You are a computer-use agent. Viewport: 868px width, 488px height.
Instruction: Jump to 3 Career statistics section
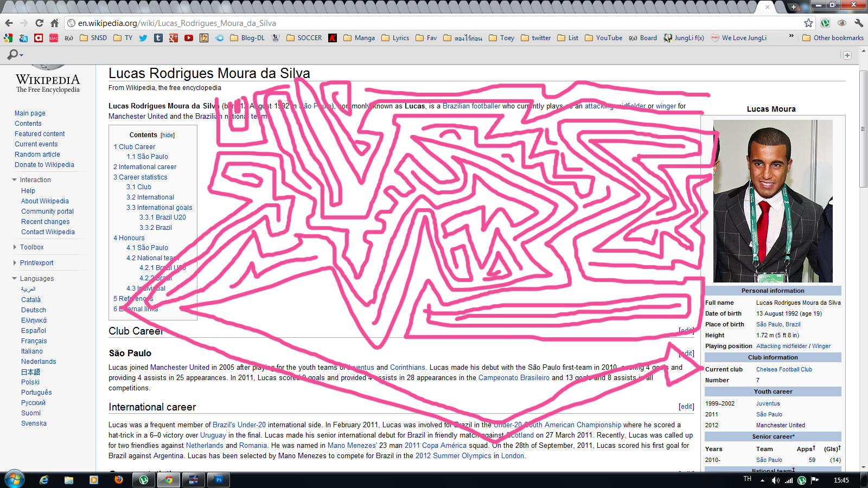tap(141, 177)
